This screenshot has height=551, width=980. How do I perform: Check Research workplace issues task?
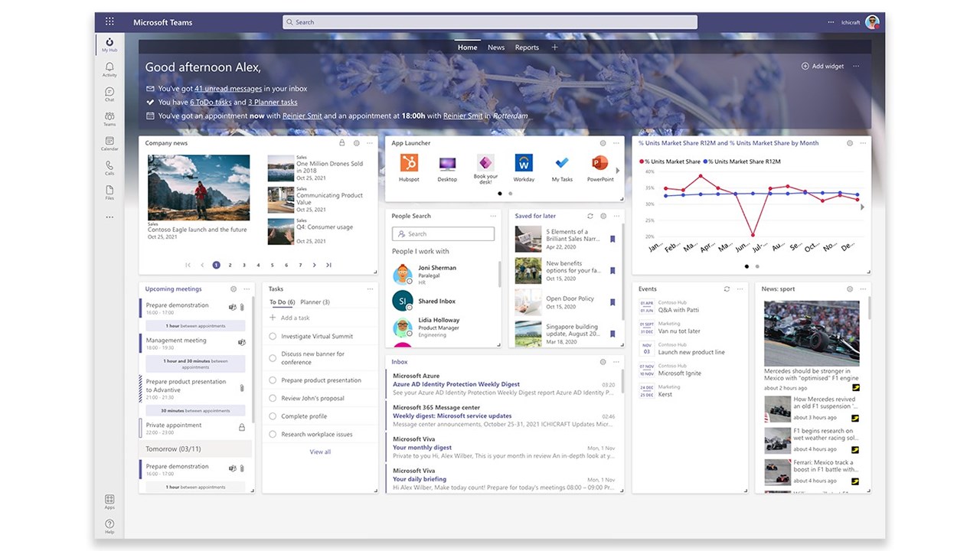[273, 434]
